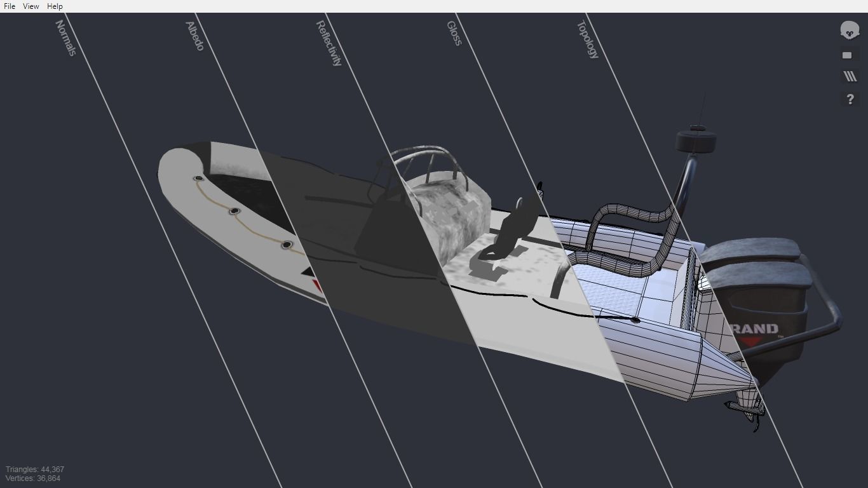Click the Marmoset skull logo icon

click(x=850, y=30)
